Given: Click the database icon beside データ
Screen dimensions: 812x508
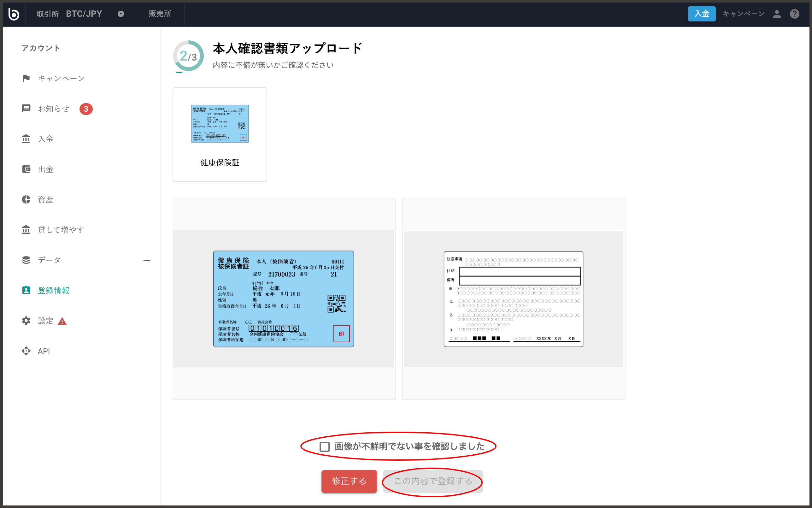Looking at the screenshot, I should (x=26, y=260).
